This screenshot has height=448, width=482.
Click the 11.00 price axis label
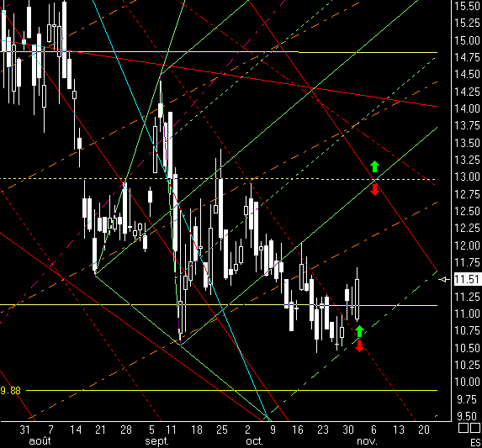tap(467, 314)
